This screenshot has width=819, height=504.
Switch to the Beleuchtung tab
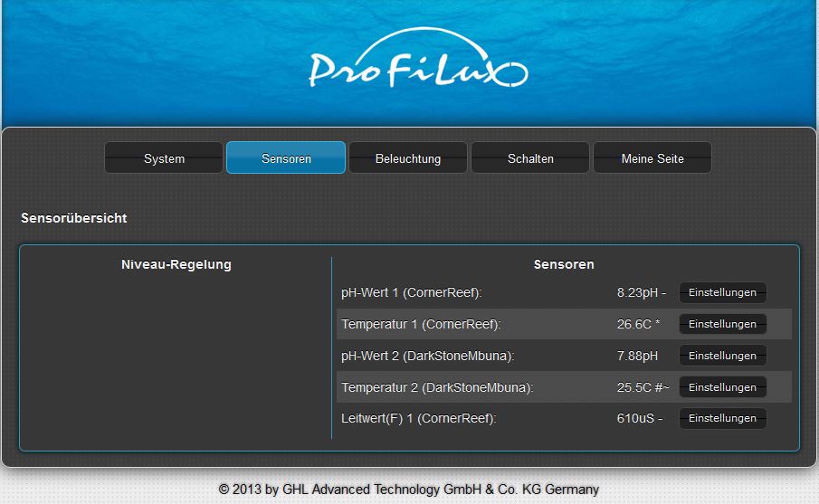(x=408, y=158)
